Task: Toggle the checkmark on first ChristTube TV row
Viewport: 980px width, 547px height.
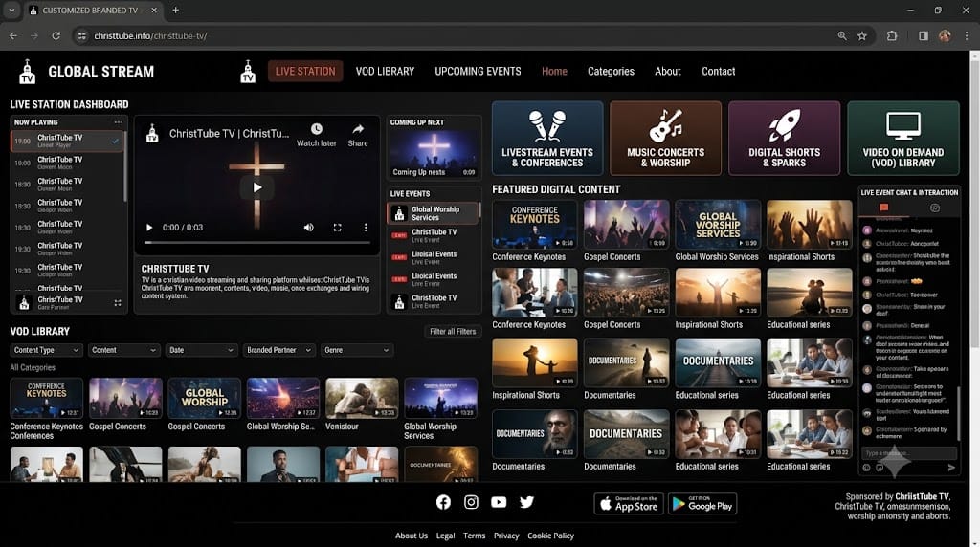Action: pyautogui.click(x=115, y=142)
